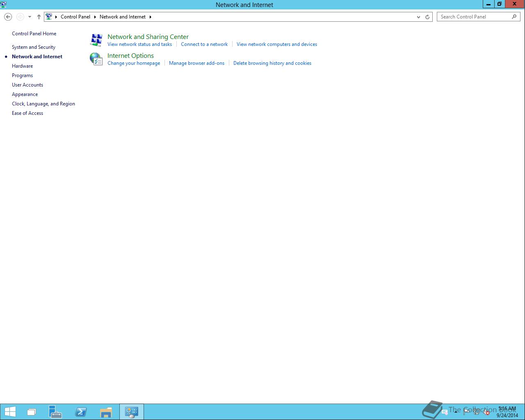Go back using the back arrow
The width and height of the screenshot is (525, 420).
pyautogui.click(x=8, y=17)
